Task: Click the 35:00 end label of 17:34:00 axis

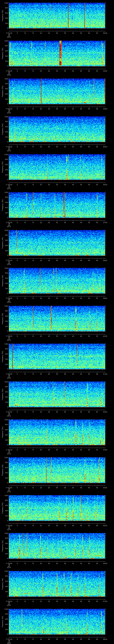Action: pyautogui.click(x=105, y=147)
